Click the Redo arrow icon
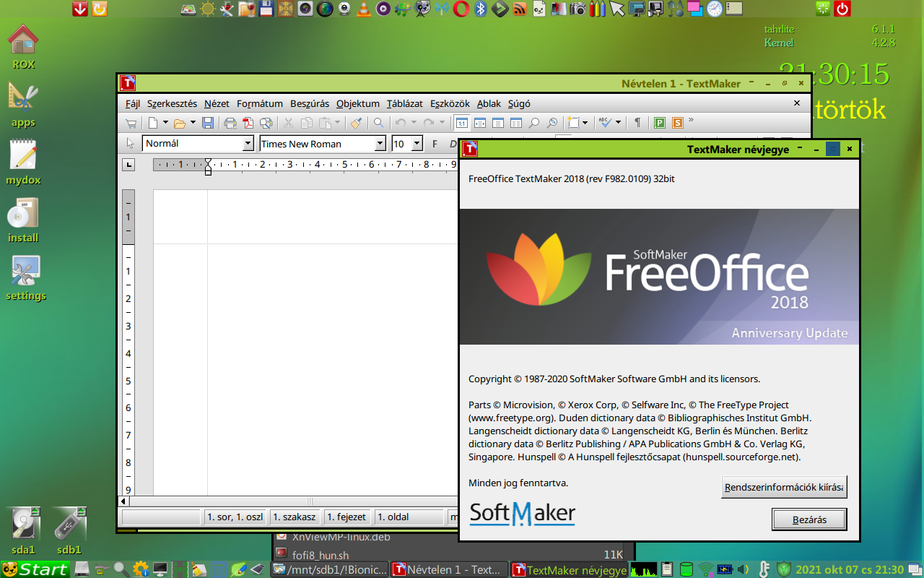The width and height of the screenshot is (924, 578). pos(429,123)
